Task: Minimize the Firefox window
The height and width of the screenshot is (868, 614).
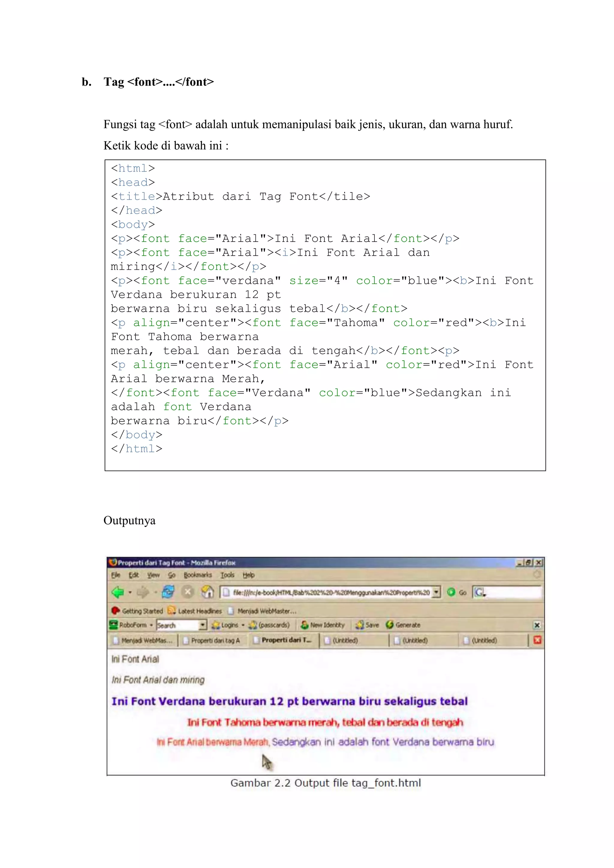Action: (520, 563)
